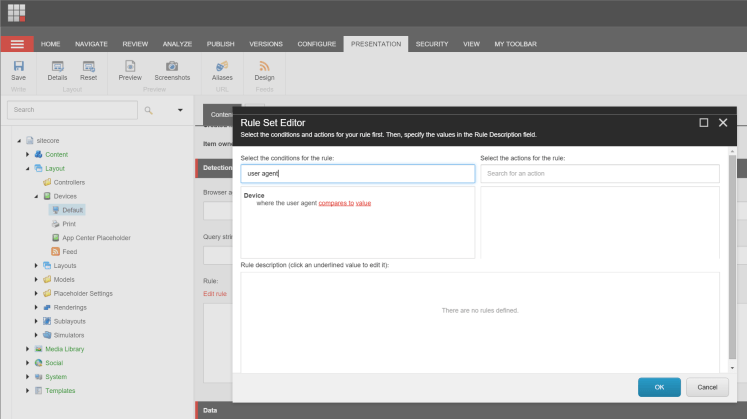The image size is (747, 419).
Task: Switch to the CONFIGURE ribbon tab
Action: coord(316,44)
